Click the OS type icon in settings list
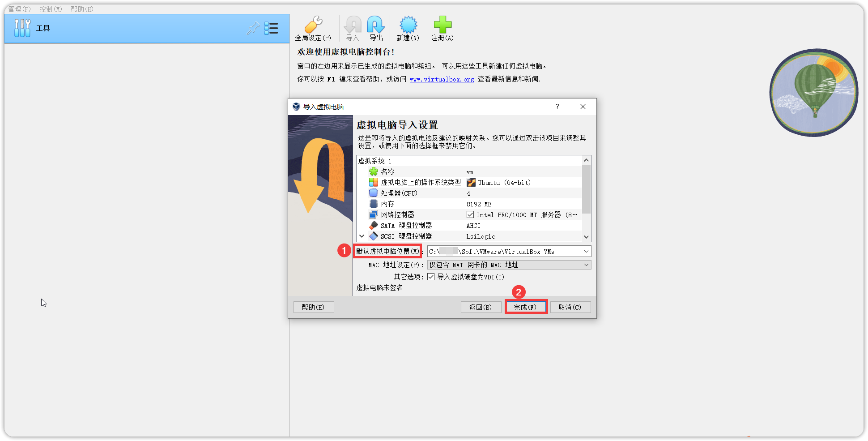This screenshot has height=441, width=868. click(374, 182)
